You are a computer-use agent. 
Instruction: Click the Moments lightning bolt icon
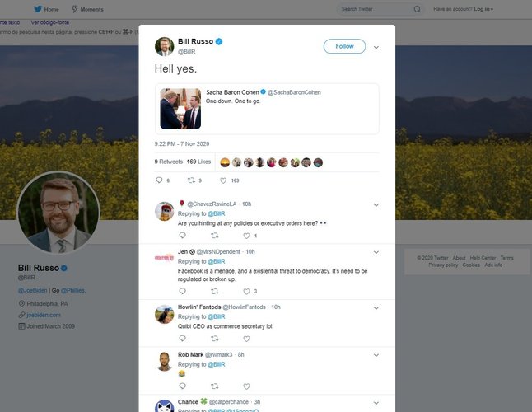[x=75, y=9]
